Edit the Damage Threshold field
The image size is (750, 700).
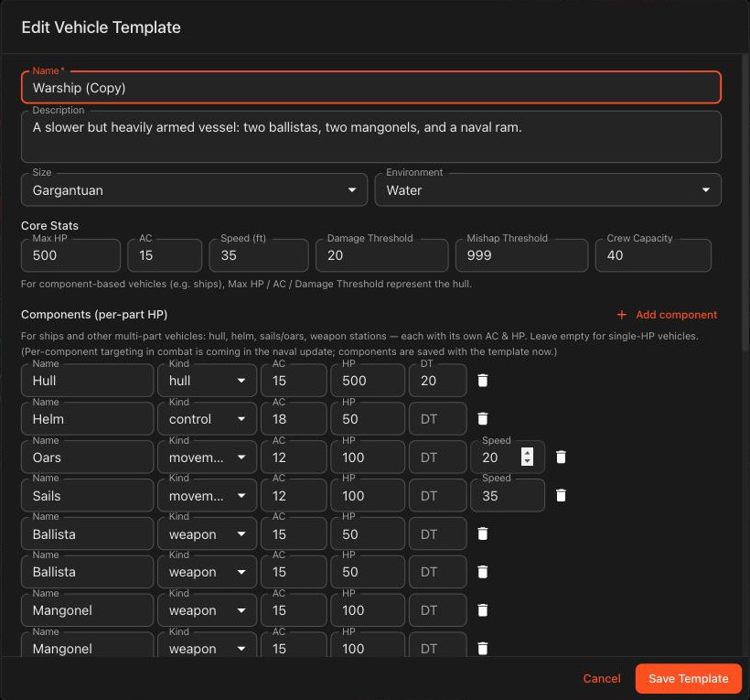[381, 255]
